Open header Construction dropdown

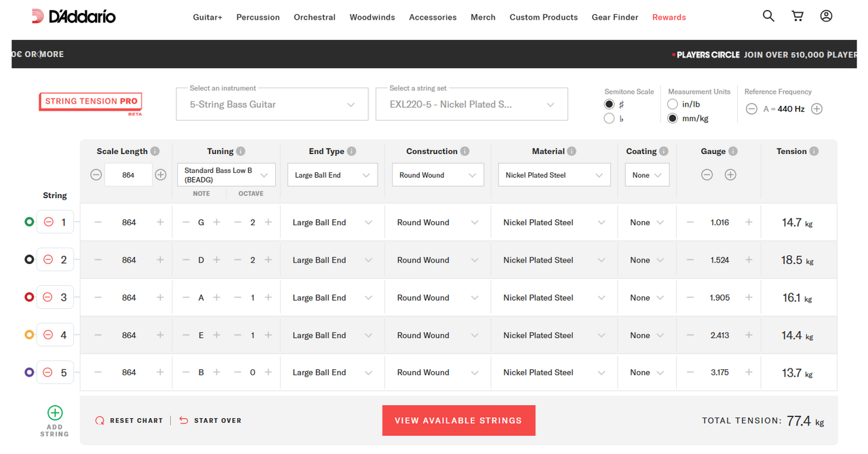(438, 175)
